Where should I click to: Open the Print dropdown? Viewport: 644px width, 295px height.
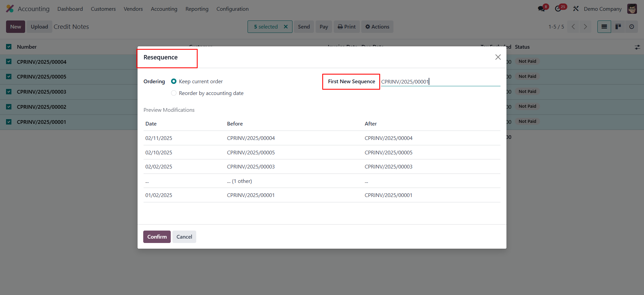tap(346, 27)
